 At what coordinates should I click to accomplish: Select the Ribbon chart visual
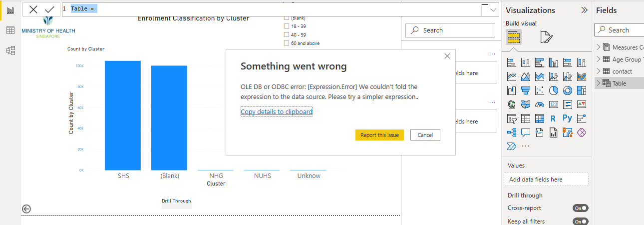(x=581, y=76)
